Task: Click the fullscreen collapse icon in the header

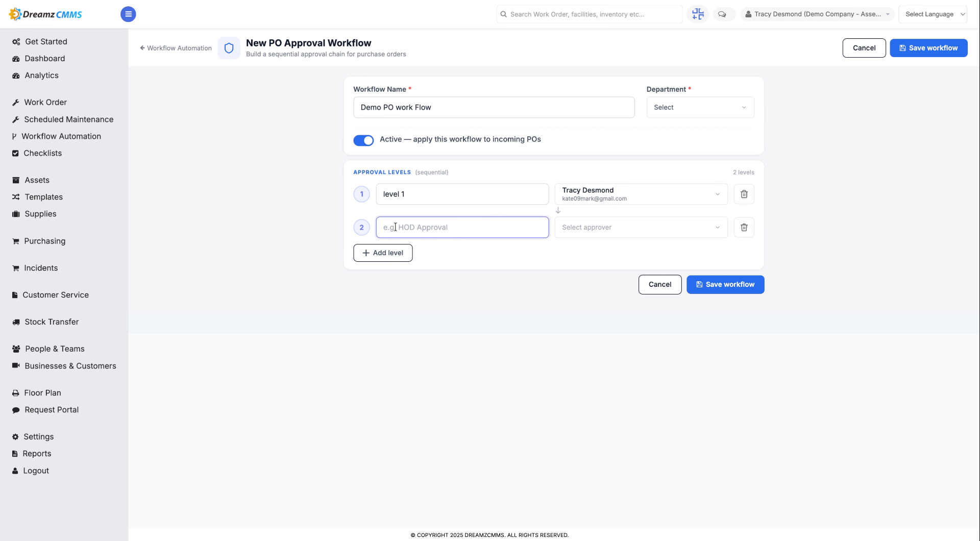Action: [x=698, y=14]
